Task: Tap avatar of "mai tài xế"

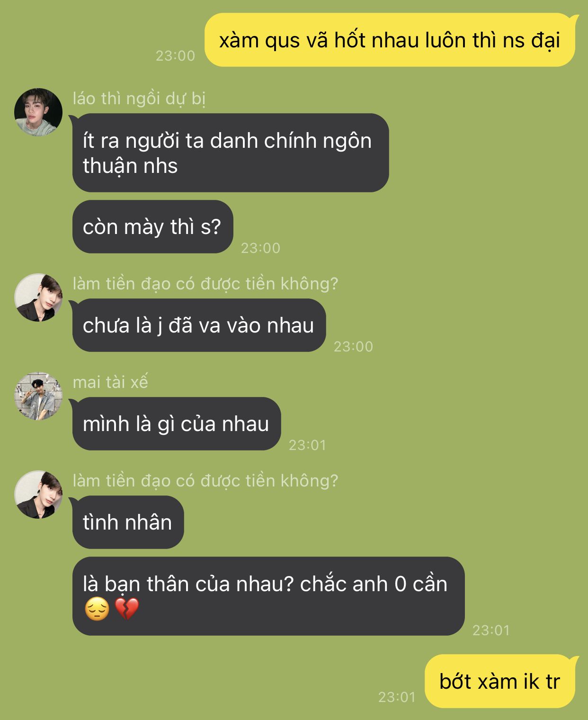Action: [x=38, y=396]
